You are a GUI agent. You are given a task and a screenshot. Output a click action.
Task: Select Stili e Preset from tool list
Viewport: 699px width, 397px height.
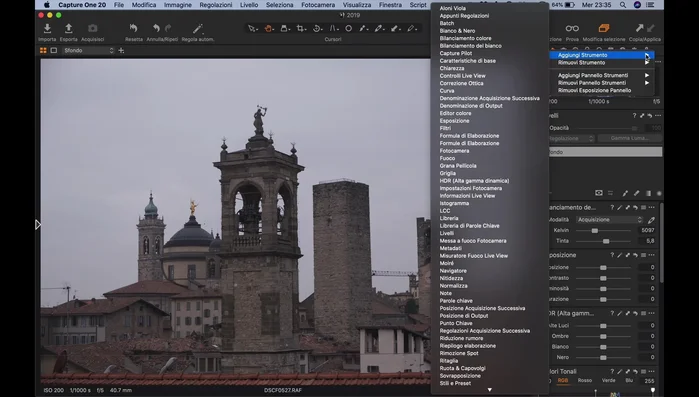[x=455, y=383]
